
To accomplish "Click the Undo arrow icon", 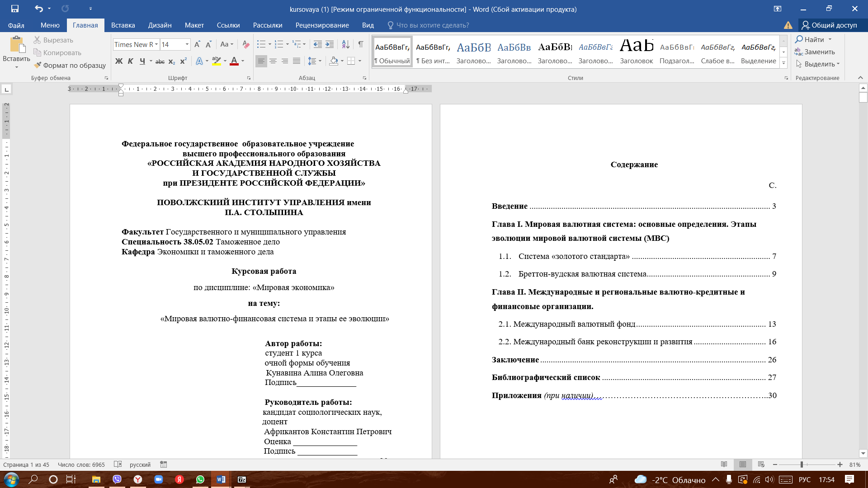I will (x=38, y=9).
